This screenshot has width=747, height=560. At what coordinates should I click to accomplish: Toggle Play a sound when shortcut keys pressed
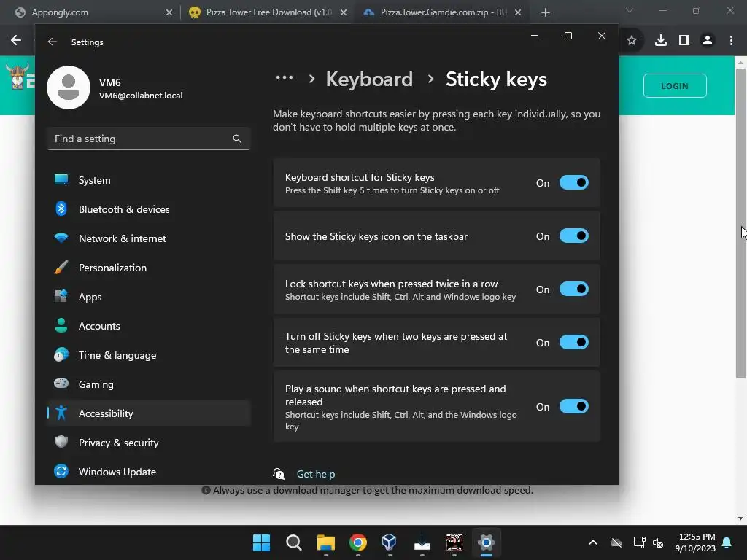click(574, 406)
